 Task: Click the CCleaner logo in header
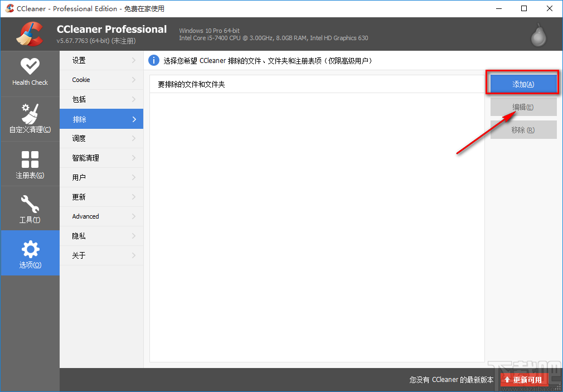click(30, 34)
